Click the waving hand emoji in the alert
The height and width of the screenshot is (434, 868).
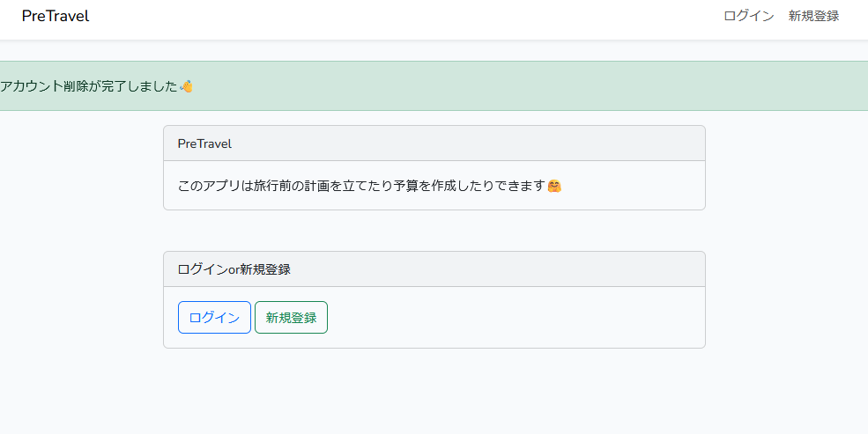pos(187,86)
